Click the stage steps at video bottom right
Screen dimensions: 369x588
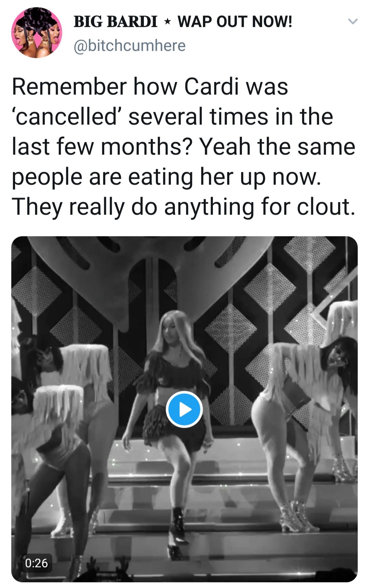(x=307, y=546)
